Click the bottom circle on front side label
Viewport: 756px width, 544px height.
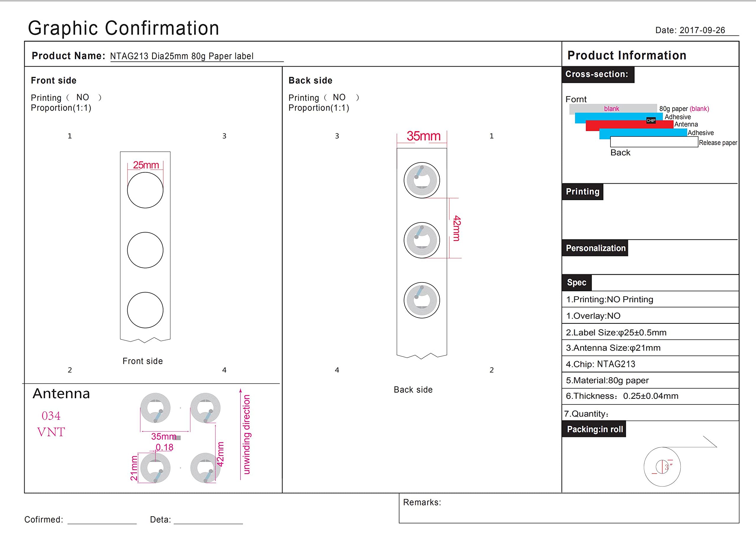pyautogui.click(x=145, y=310)
